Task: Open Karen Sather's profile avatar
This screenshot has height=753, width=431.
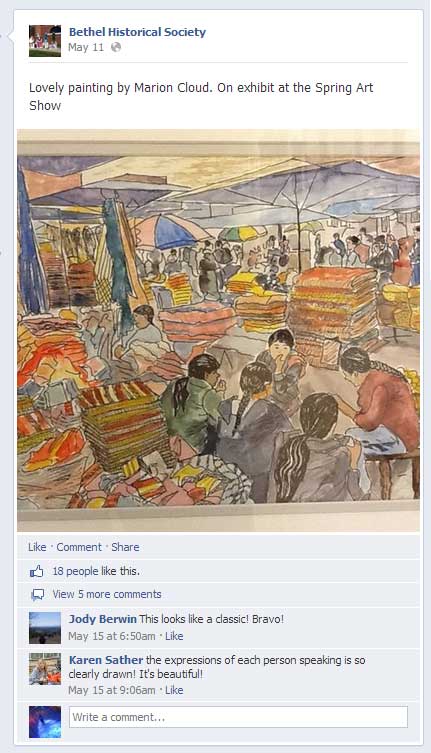Action: (45, 668)
